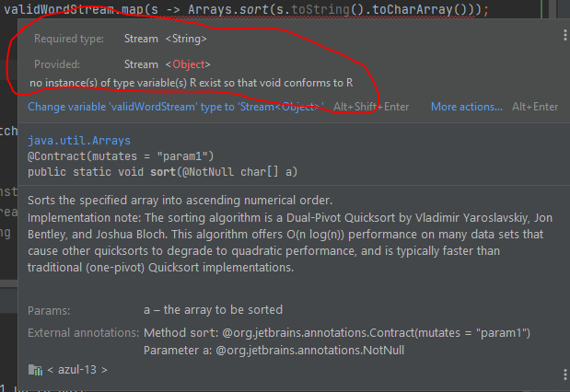Click the azul-13 library icon
Image resolution: width=570 pixels, height=392 pixels.
click(35, 370)
